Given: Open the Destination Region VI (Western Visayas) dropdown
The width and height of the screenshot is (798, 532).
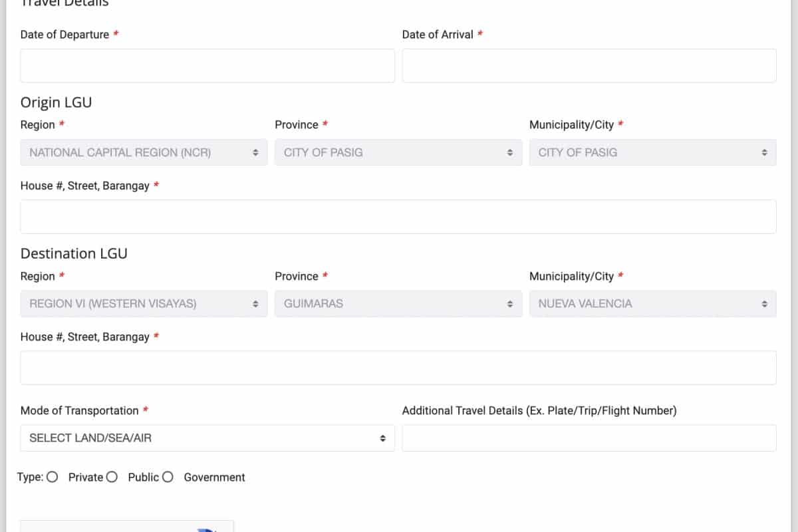Looking at the screenshot, I should tap(144, 304).
